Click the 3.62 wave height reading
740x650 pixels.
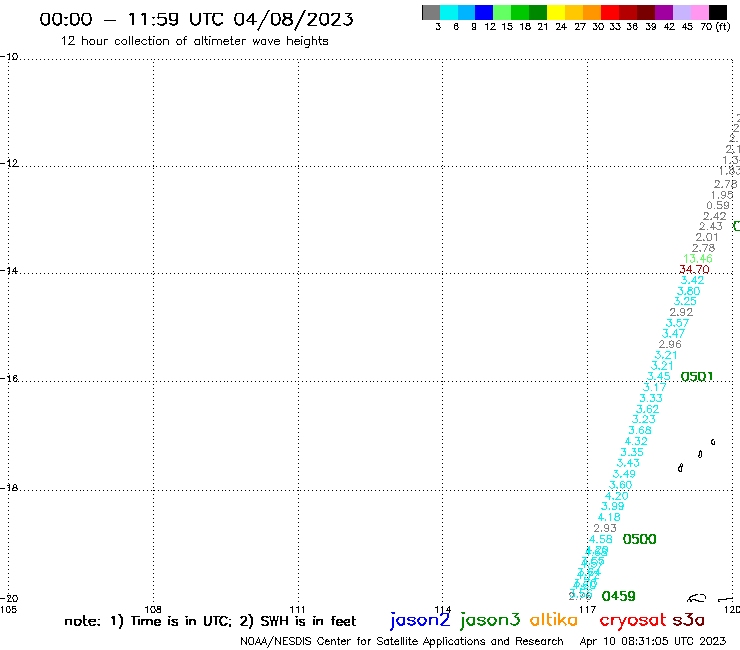click(648, 409)
